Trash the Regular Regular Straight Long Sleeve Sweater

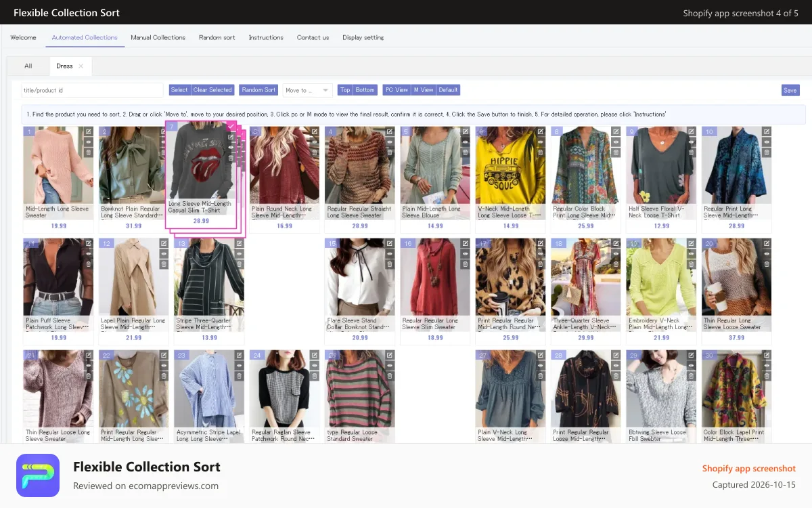pyautogui.click(x=390, y=153)
